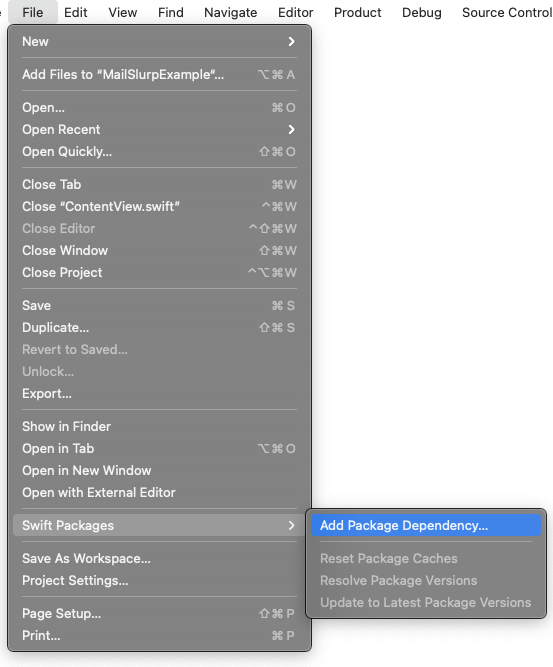Open the Edit menu
The width and height of the screenshot is (553, 667).
(x=76, y=12)
